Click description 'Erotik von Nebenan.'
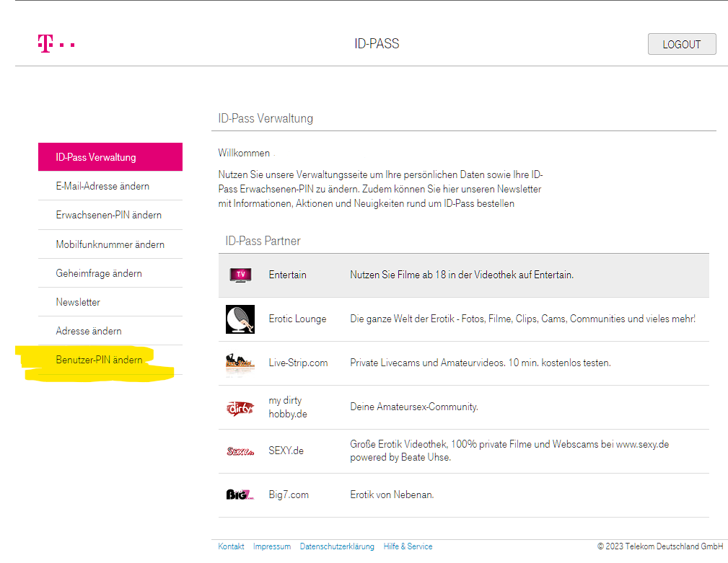 (x=392, y=495)
